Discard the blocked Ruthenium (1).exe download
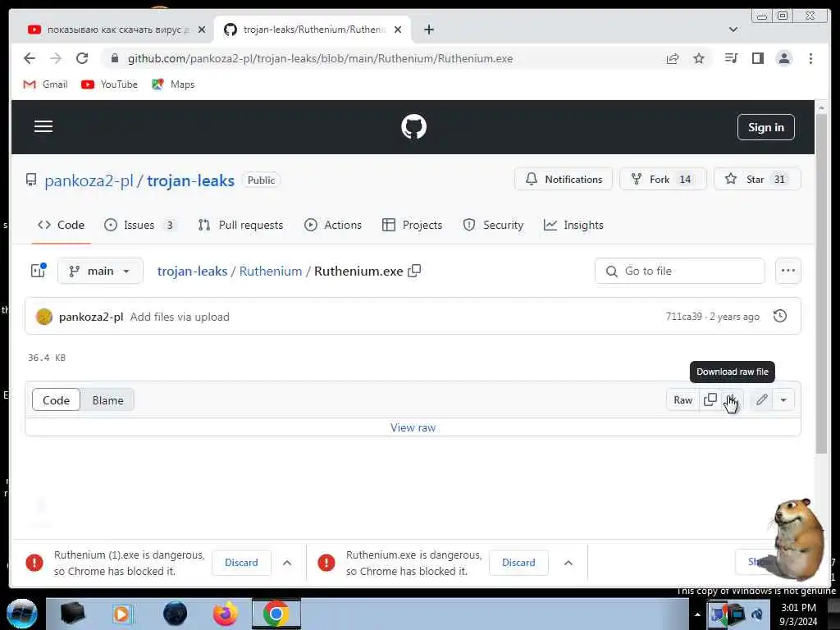 241,563
